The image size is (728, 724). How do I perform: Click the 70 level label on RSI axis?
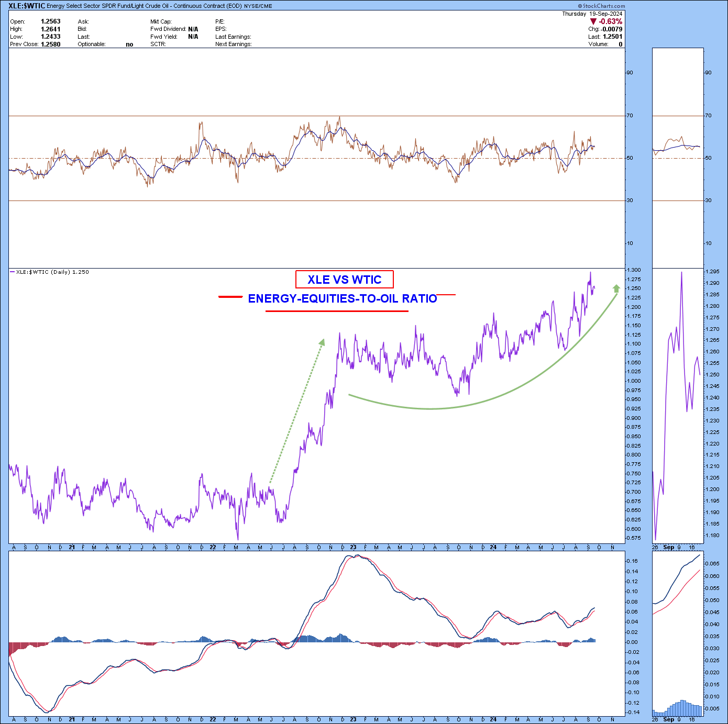(x=629, y=116)
